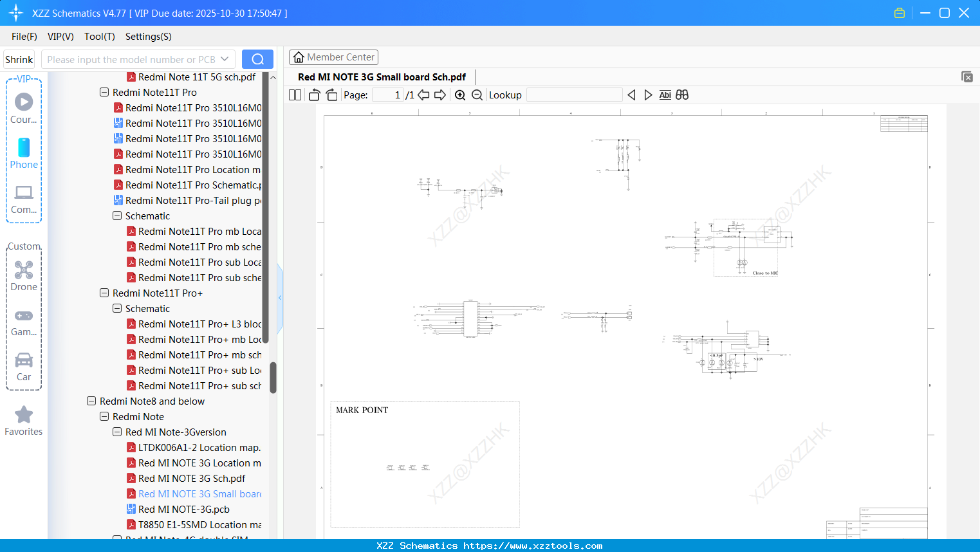Close the open PDF document tab panel
The image size is (980, 552).
click(x=966, y=77)
